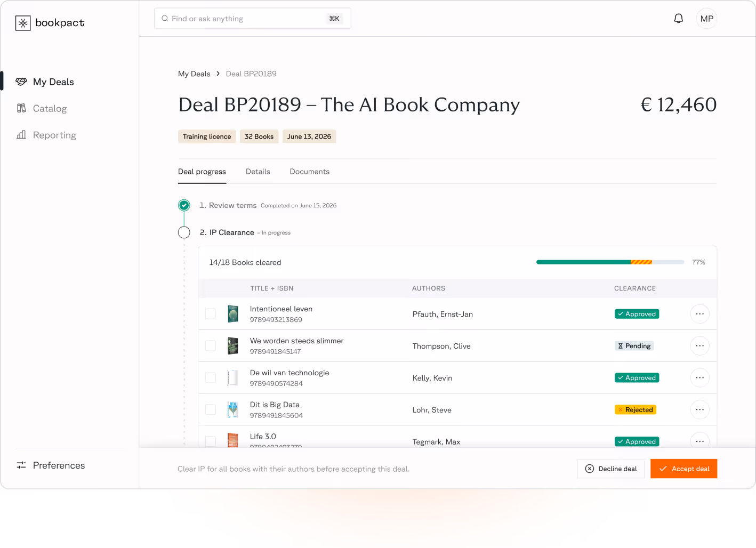
Task: Open notifications bell
Action: [x=678, y=19]
